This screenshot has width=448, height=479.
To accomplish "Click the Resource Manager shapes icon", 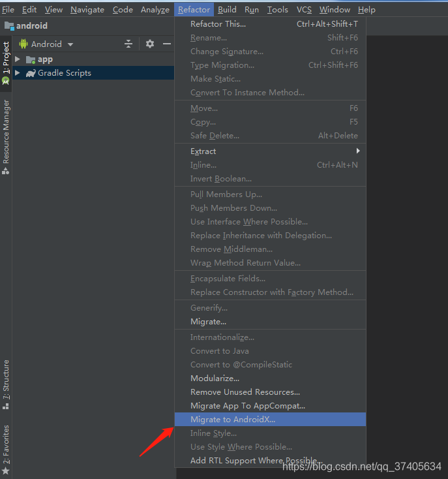I will pyautogui.click(x=6, y=171).
